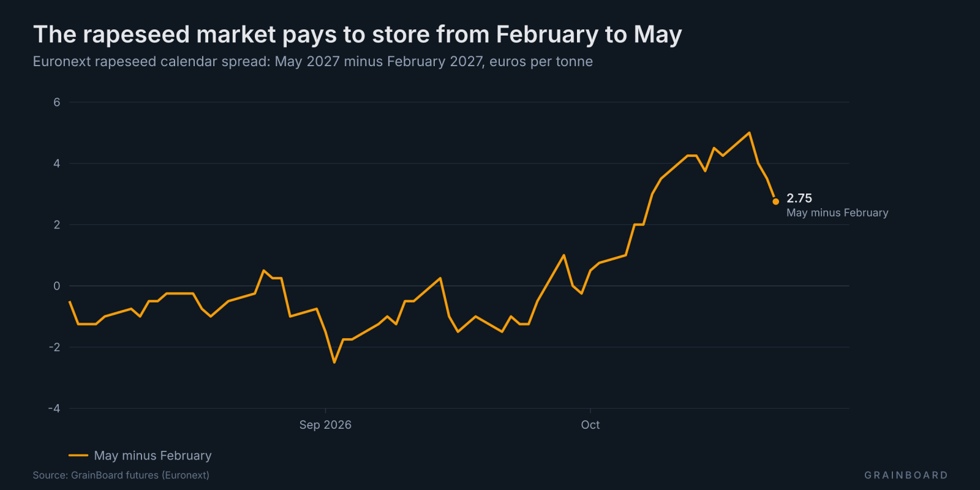Click the 'Oct' x-axis label
Image resolution: width=980 pixels, height=490 pixels.
[590, 425]
